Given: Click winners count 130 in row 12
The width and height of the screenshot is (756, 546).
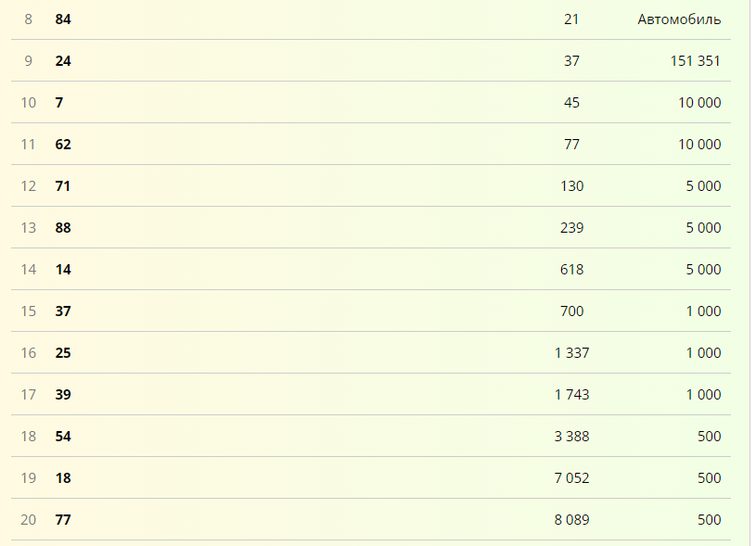Looking at the screenshot, I should click(572, 186).
